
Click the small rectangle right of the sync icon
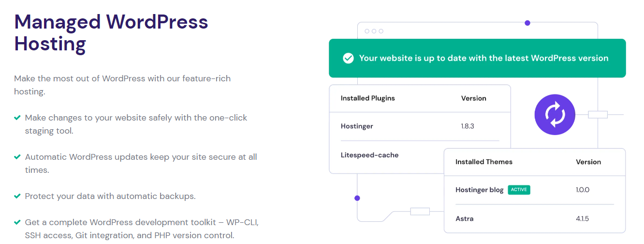[598, 115]
